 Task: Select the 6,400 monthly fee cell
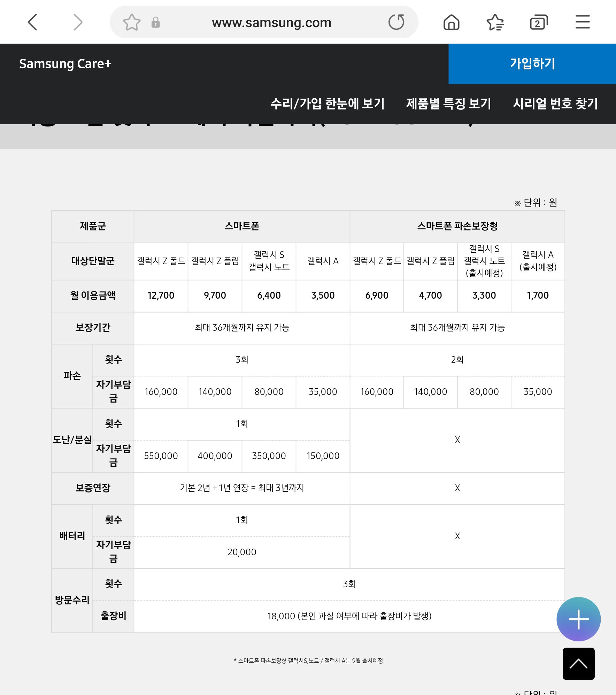(x=269, y=296)
